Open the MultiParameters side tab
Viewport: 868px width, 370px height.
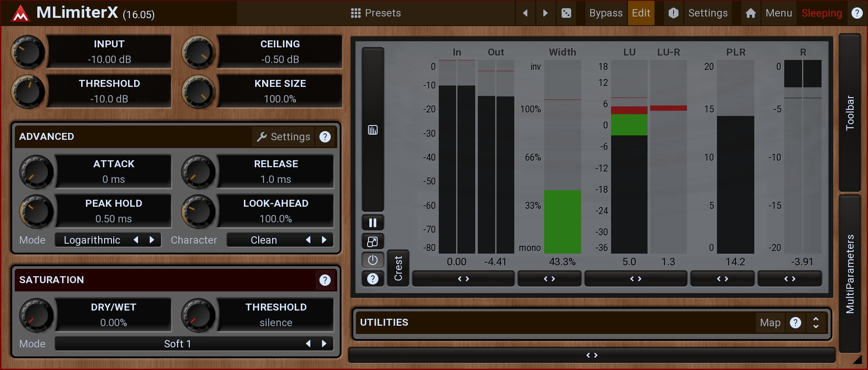(850, 274)
